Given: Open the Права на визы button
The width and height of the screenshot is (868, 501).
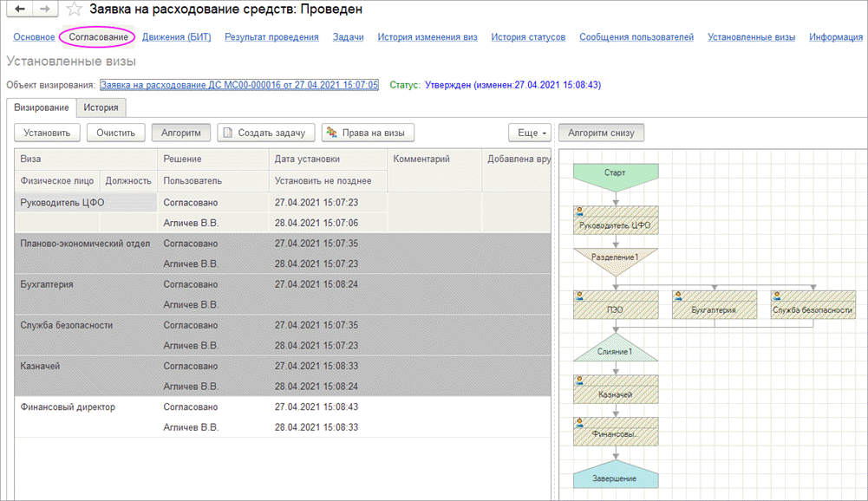Looking at the screenshot, I should click(x=368, y=133).
